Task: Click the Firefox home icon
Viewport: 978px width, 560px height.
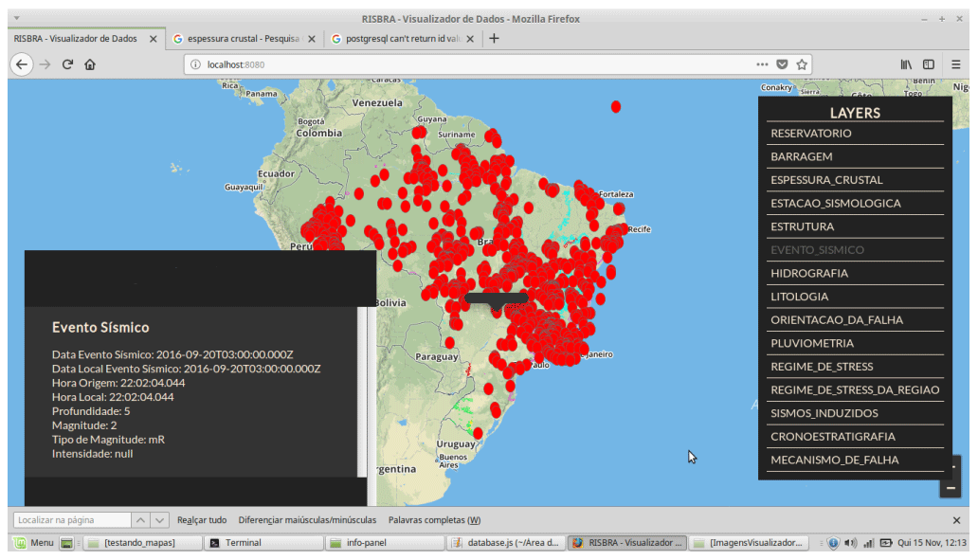Action: coord(90,64)
